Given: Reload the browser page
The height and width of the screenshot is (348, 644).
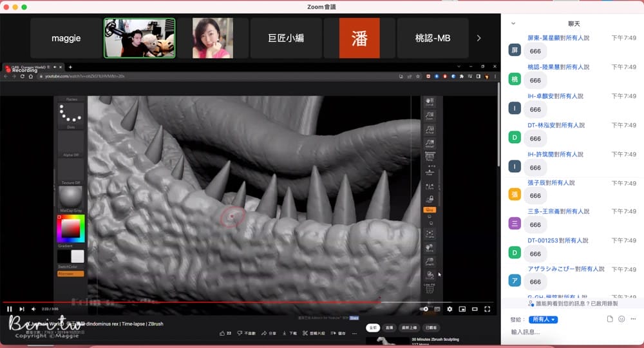Looking at the screenshot, I should pos(22,77).
